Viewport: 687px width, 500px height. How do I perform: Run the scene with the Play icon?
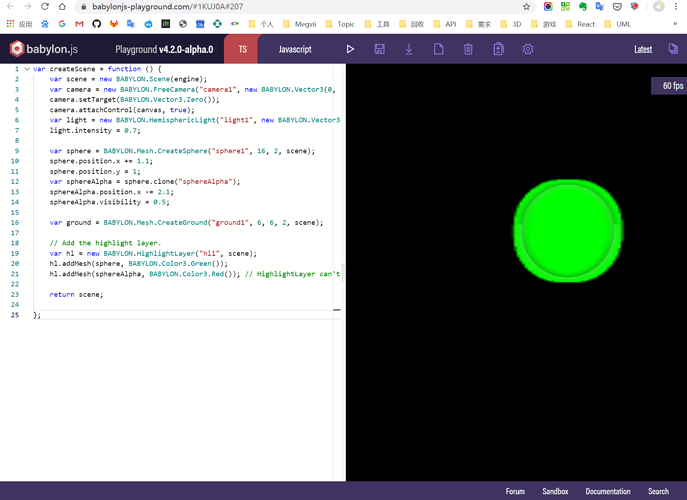coord(350,49)
